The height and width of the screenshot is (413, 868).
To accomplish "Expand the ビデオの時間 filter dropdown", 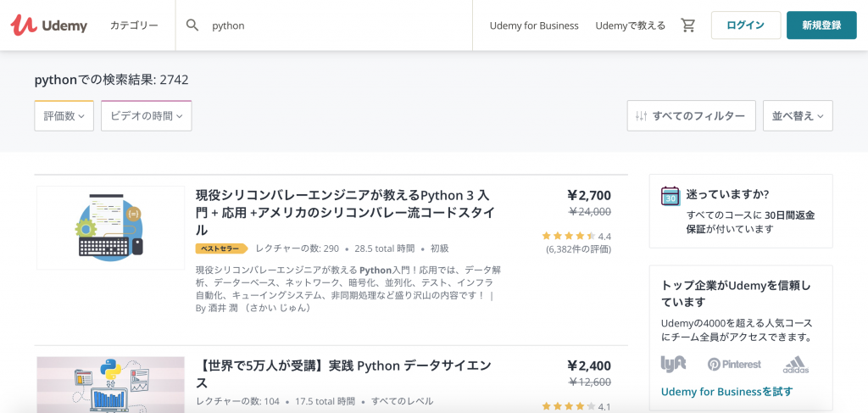I will click(x=146, y=115).
